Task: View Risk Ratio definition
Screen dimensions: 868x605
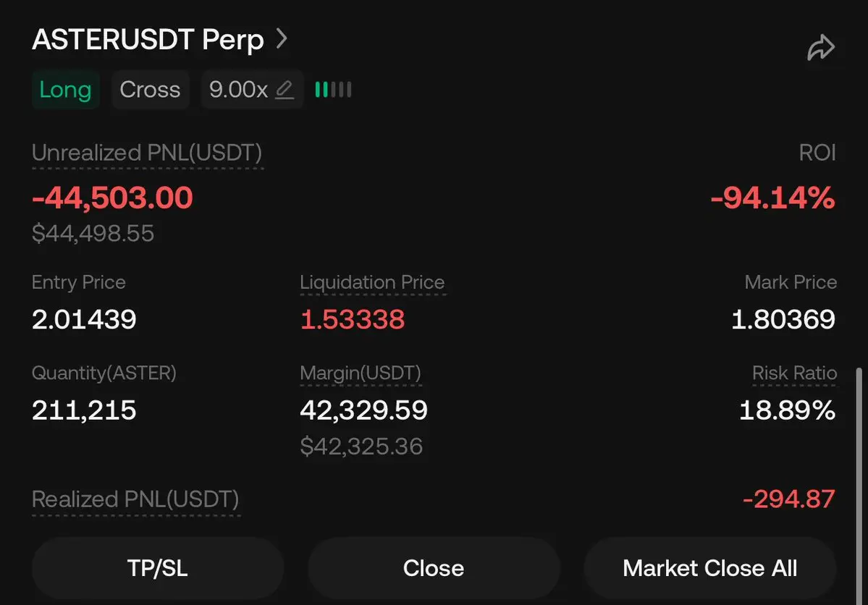Action: click(794, 373)
